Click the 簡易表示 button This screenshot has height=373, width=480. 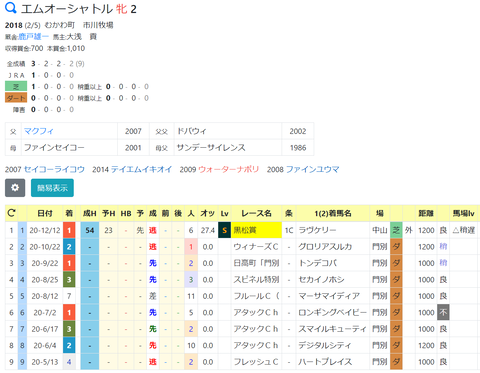tap(52, 188)
